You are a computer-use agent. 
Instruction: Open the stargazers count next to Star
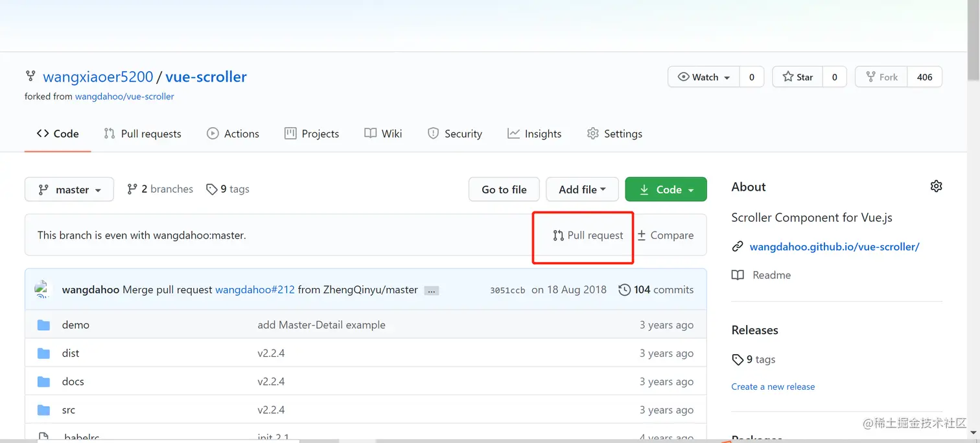[x=834, y=77]
